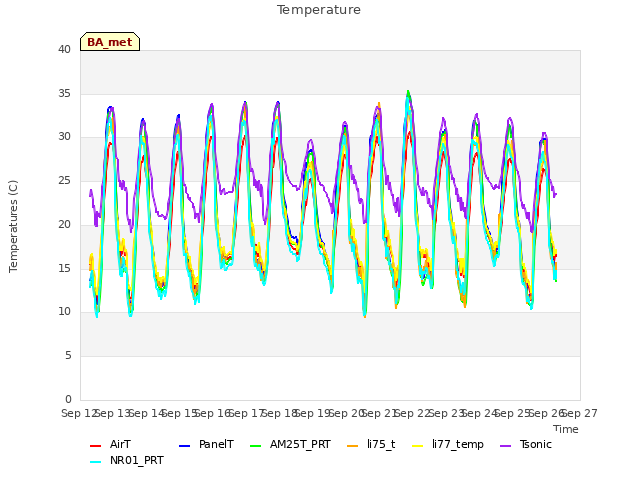The image size is (640, 480).
Task: Toggle the NR01_PRT series legend entry
Action: coord(127,460)
